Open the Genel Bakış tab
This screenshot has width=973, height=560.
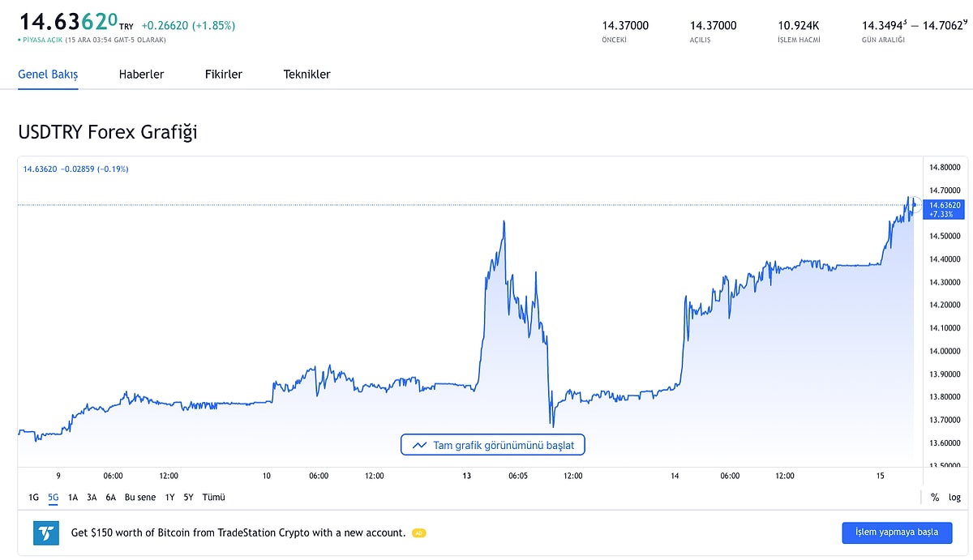click(x=48, y=75)
